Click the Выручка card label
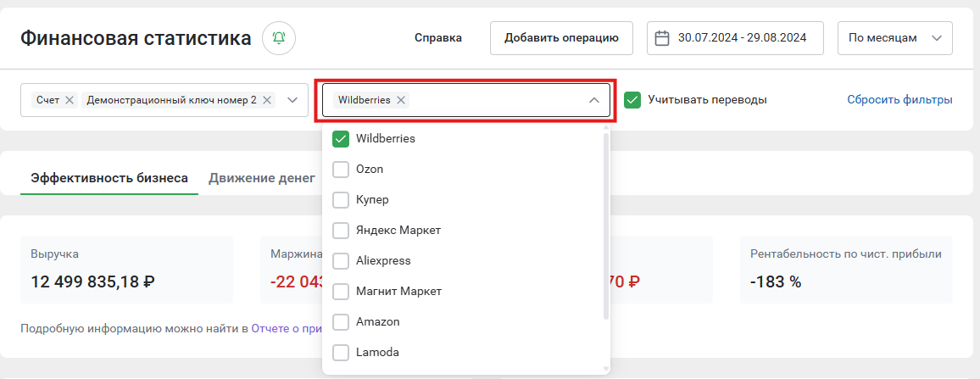Screen dimensions: 980x379 coord(54,254)
